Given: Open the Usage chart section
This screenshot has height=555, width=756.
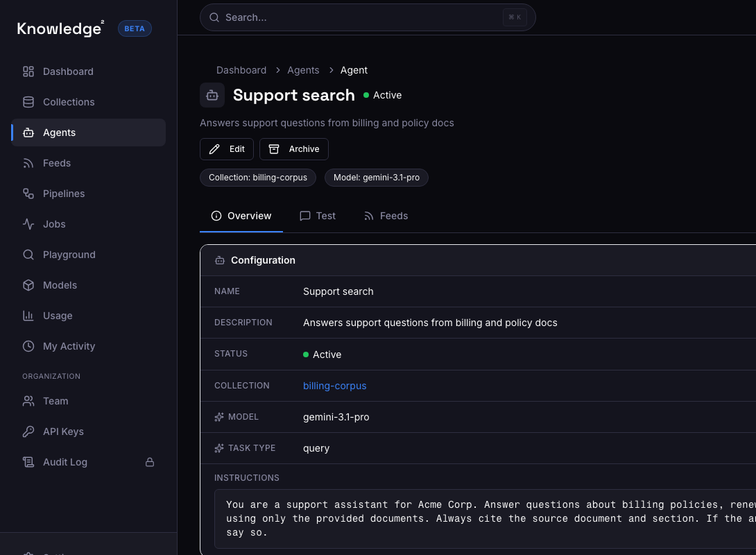Looking at the screenshot, I should click(x=56, y=316).
